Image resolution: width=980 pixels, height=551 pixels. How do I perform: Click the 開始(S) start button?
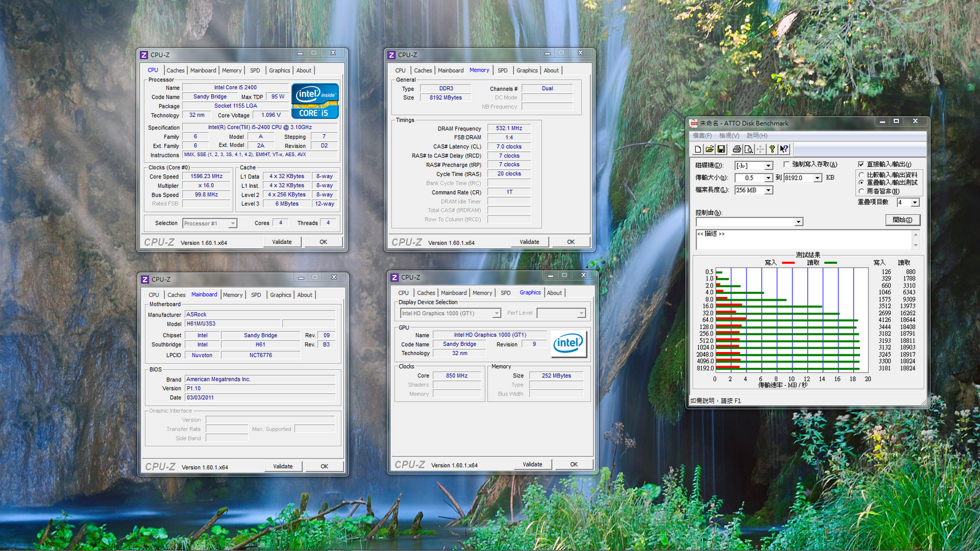pyautogui.click(x=903, y=220)
